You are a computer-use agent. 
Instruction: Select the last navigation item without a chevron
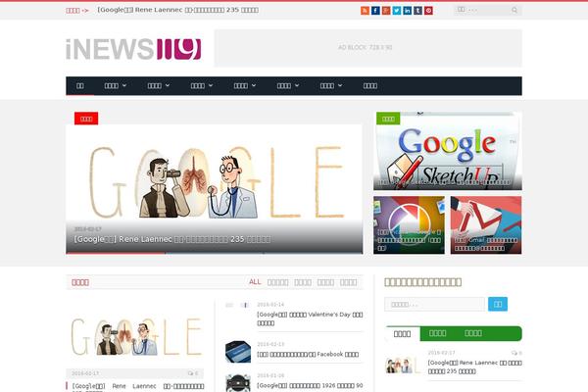tap(370, 86)
